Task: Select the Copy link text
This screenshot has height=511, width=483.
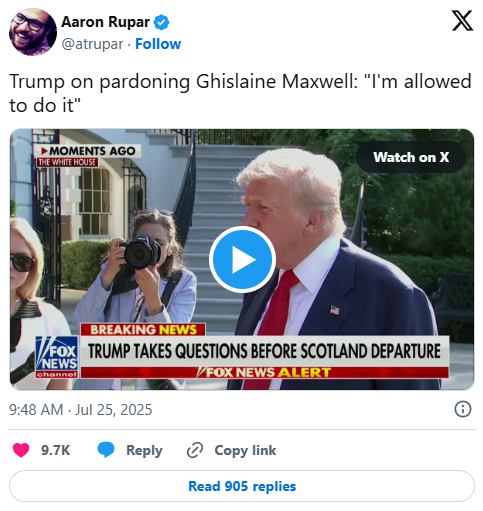Action: pyautogui.click(x=245, y=450)
